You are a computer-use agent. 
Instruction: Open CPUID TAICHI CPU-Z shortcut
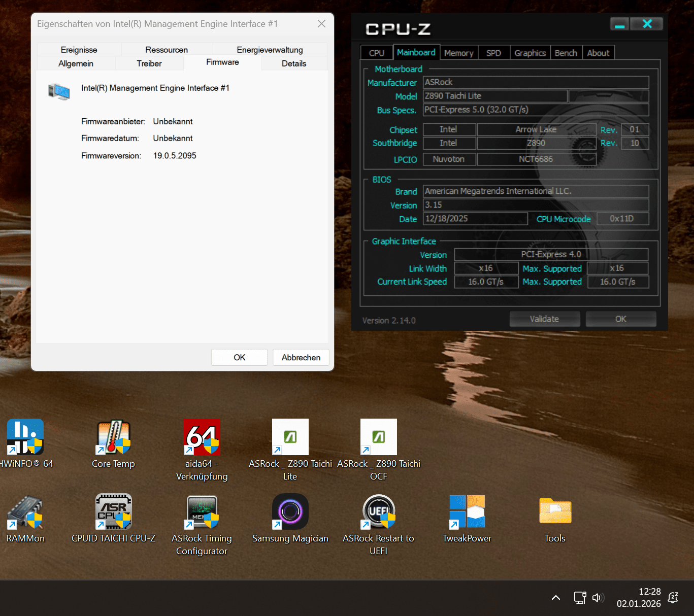(114, 518)
